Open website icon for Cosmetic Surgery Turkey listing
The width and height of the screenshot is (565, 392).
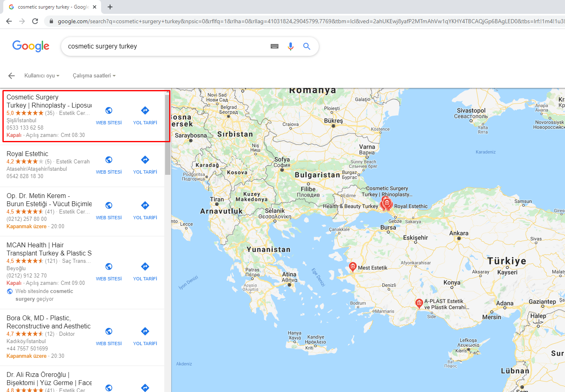(109, 110)
